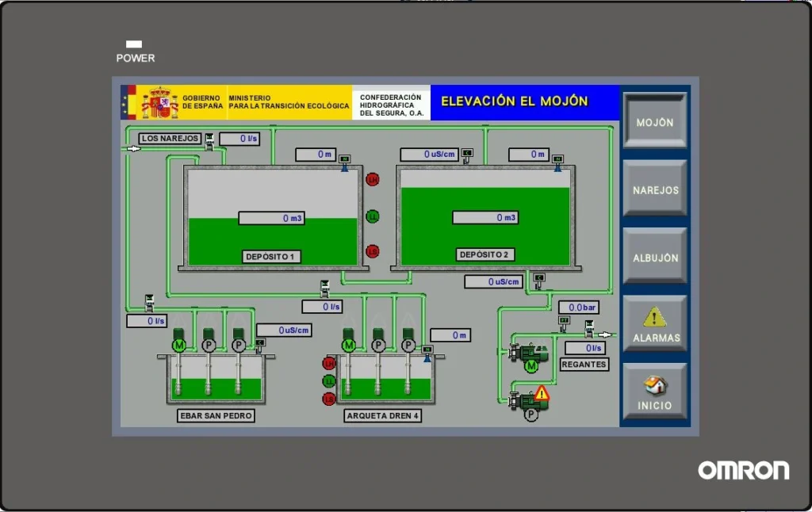812x512 pixels.
Task: Click the conductivity sensor below Depósito 2
Action: pos(539,280)
